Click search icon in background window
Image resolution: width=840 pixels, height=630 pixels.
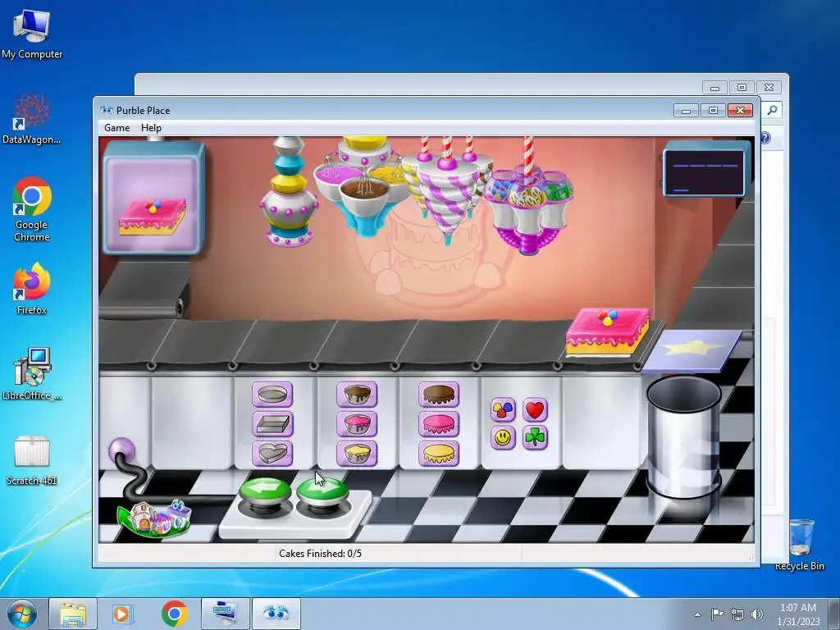coord(772,111)
